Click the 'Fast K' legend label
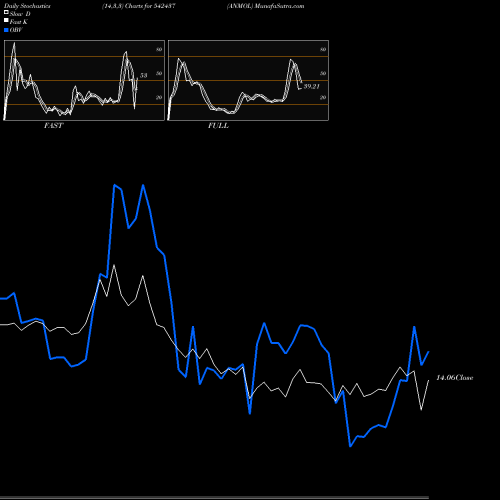Screen dimensions: 500x500 click(19, 22)
